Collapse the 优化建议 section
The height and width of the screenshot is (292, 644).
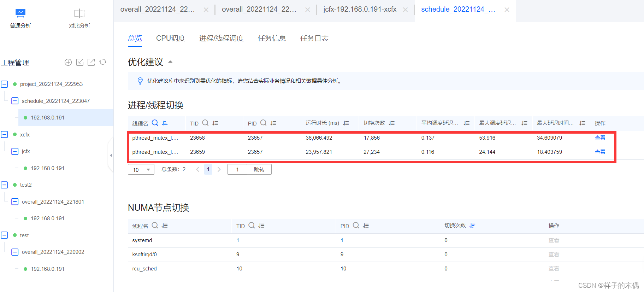[170, 62]
